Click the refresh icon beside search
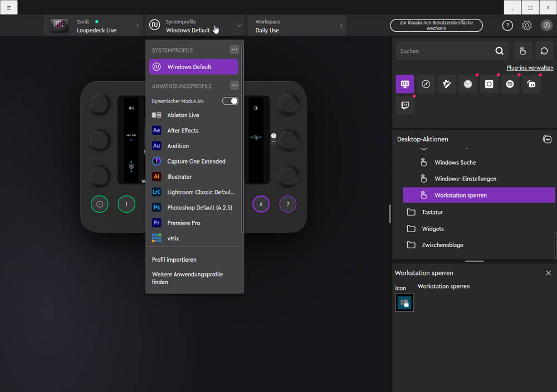This screenshot has height=392, width=557. 544,51
